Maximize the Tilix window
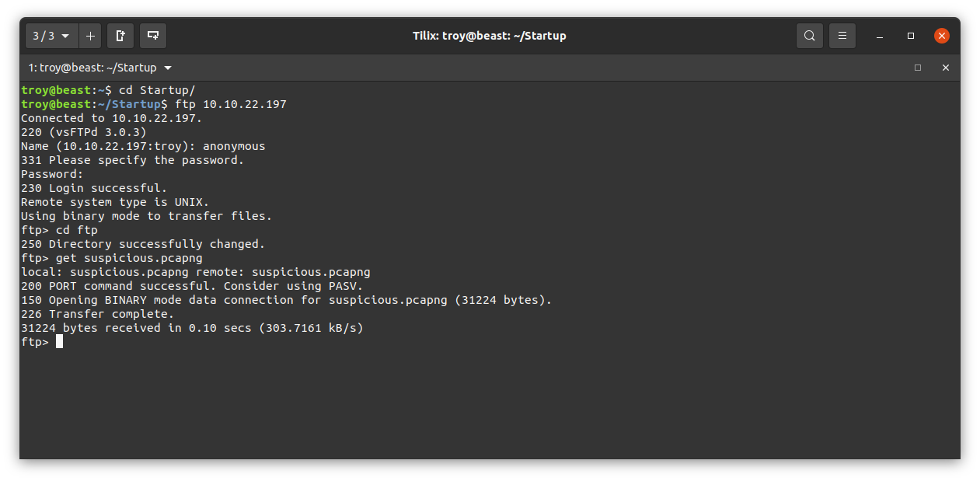980x481 pixels. pyautogui.click(x=911, y=36)
